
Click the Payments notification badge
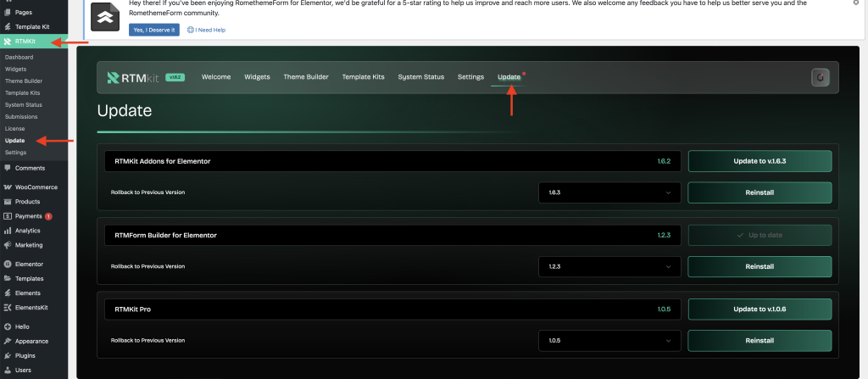tap(48, 216)
